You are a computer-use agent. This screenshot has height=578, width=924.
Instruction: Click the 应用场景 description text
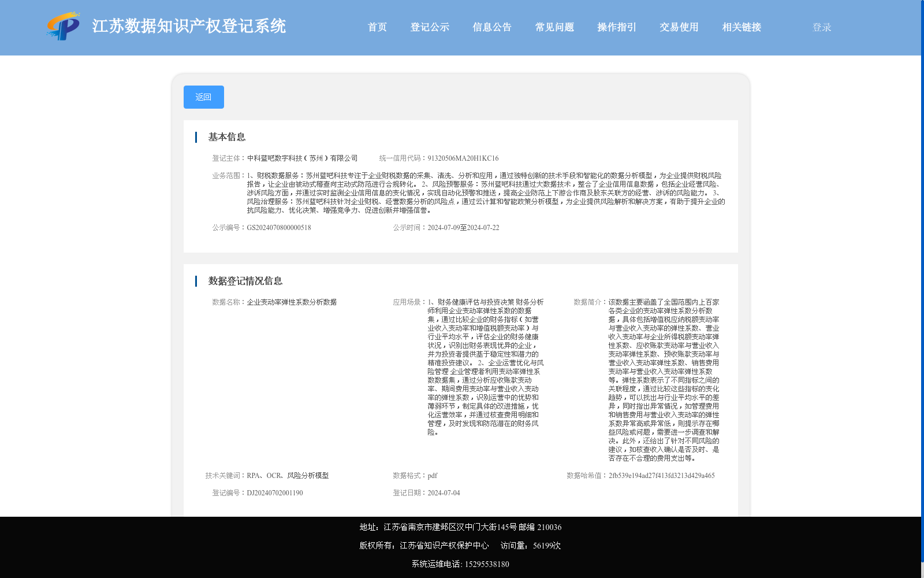[486, 367]
